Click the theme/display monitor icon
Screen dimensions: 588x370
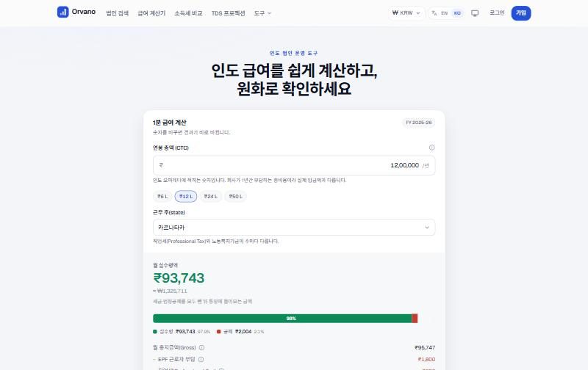tap(475, 13)
